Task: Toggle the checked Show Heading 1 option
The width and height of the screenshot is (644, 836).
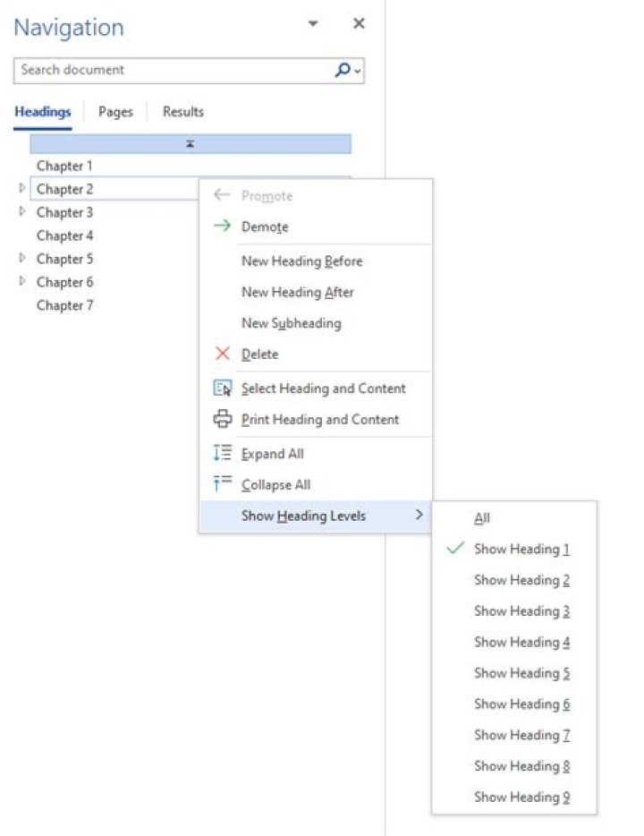Action: tap(521, 549)
